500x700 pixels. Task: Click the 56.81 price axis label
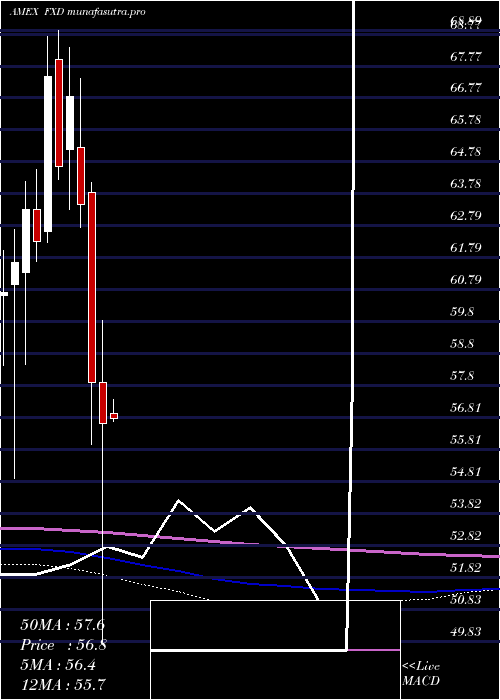466,408
